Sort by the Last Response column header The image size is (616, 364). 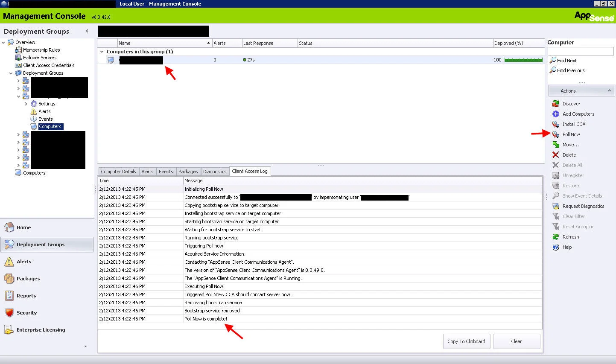pos(269,43)
